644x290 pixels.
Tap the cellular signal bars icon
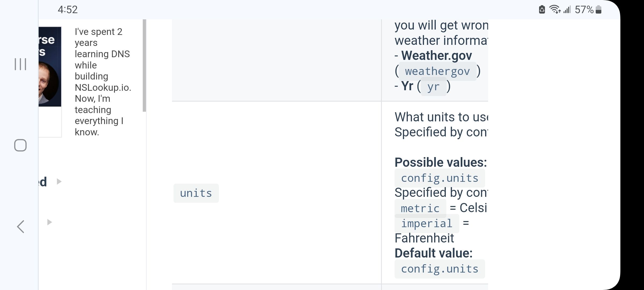(x=567, y=10)
